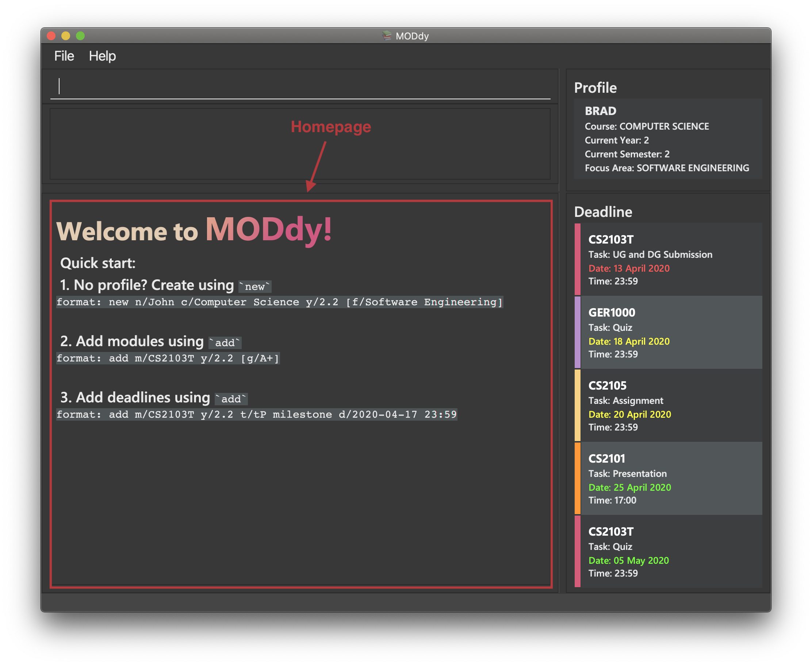Minimize the window using the yellow button

click(66, 36)
